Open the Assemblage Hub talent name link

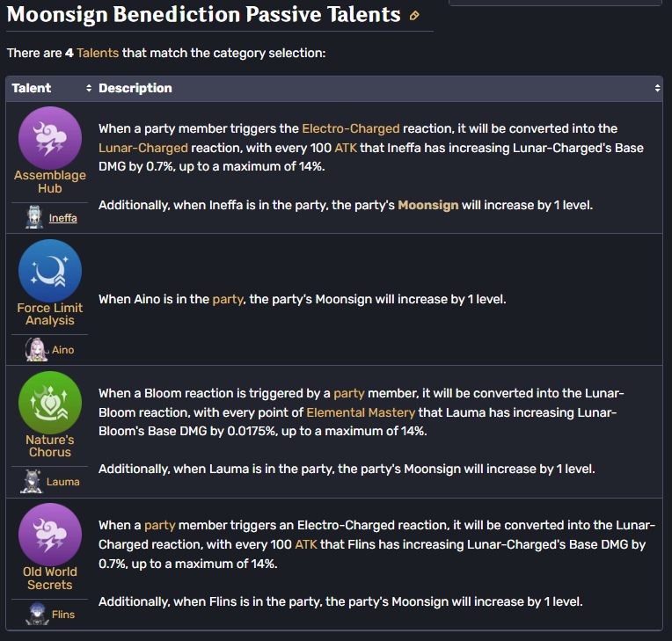pos(50,182)
